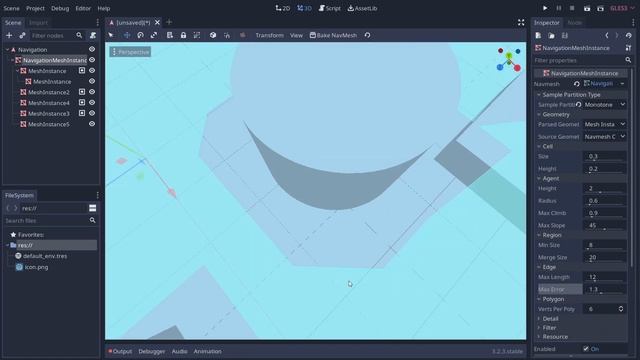
Task: Open the Source Geometry dropdown
Action: tap(605, 137)
